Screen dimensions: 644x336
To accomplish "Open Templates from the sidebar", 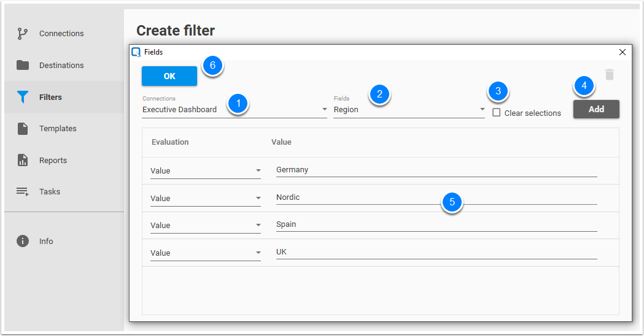I will [64, 128].
